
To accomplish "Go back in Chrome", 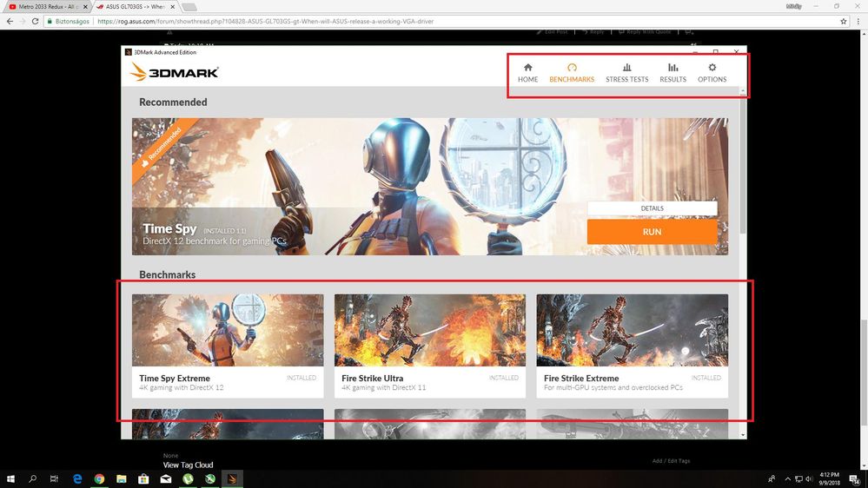I will click(x=10, y=21).
